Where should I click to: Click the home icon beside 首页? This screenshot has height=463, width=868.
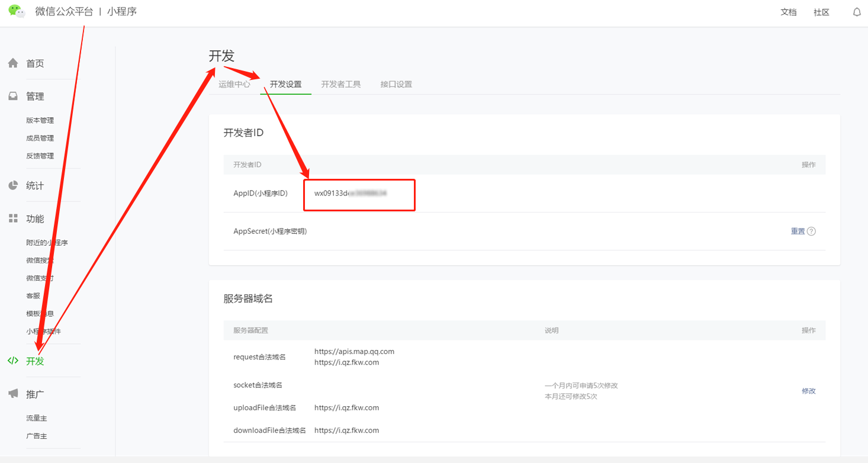point(13,63)
